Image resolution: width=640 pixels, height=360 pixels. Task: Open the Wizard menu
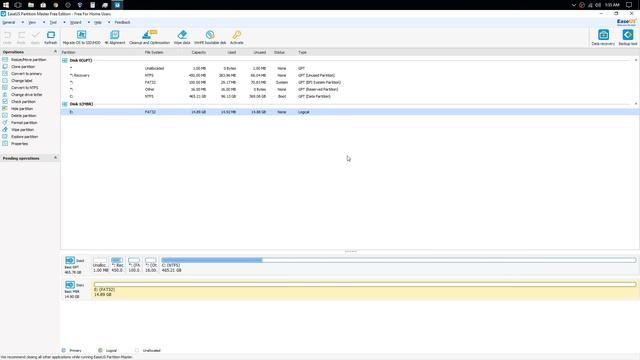pyautogui.click(x=76, y=22)
